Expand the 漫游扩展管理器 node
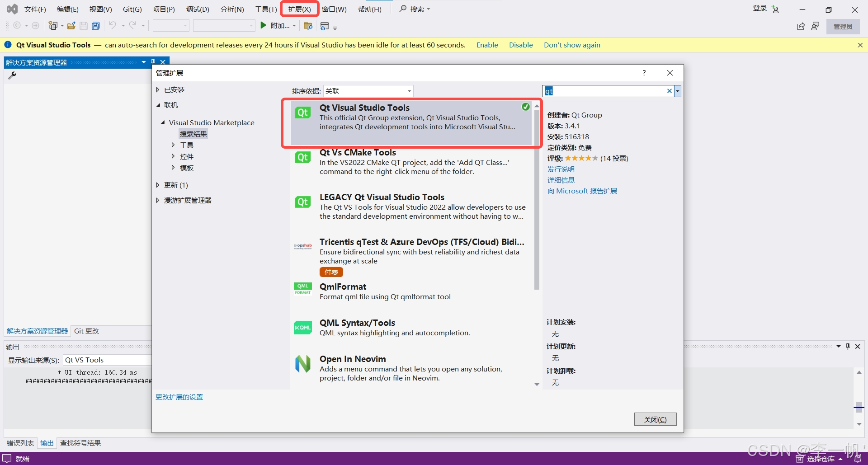The height and width of the screenshot is (465, 868). 158,200
